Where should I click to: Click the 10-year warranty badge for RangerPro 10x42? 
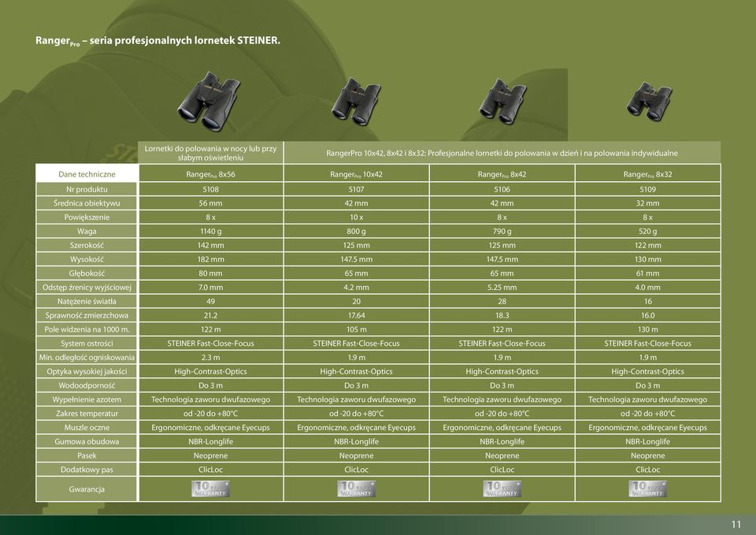[x=356, y=489]
